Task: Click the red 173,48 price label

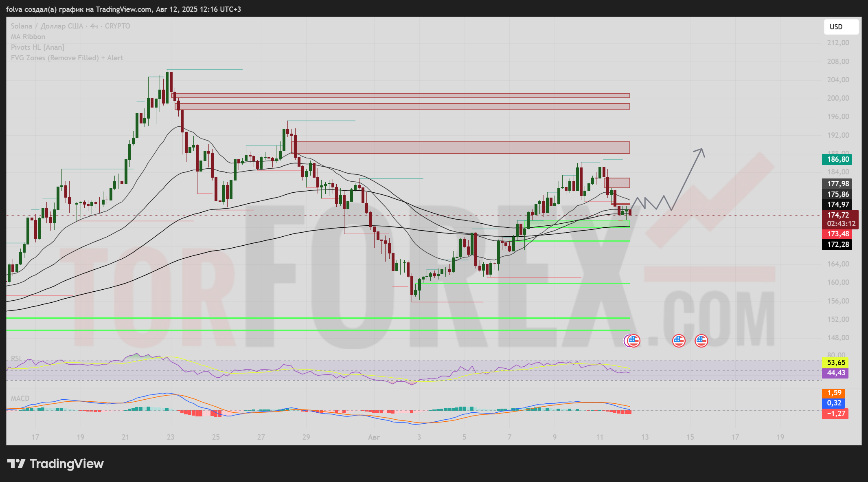Action: pyautogui.click(x=837, y=234)
